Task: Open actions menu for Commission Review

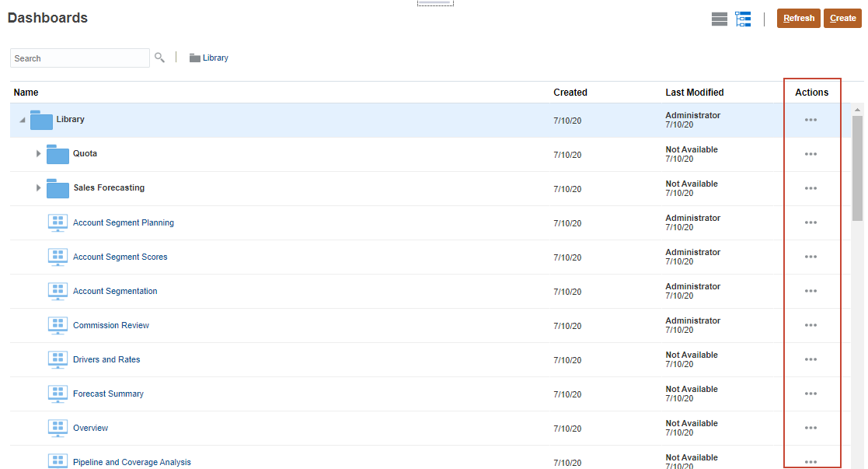Action: coord(810,325)
